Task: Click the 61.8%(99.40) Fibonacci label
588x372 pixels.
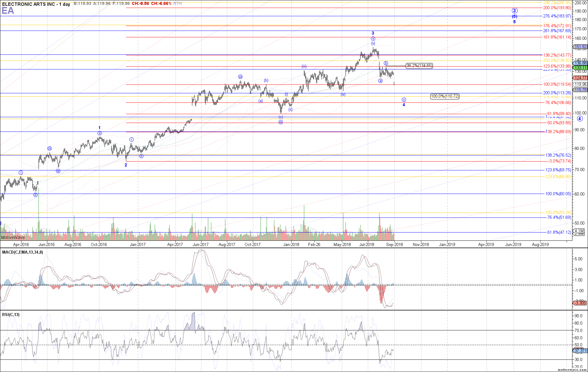Action: (x=559, y=113)
